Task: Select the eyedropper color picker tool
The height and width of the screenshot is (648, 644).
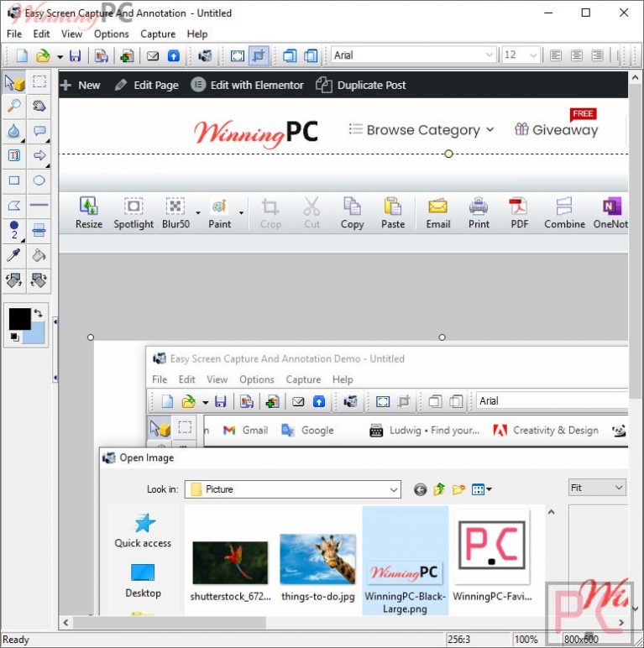Action: click(14, 255)
